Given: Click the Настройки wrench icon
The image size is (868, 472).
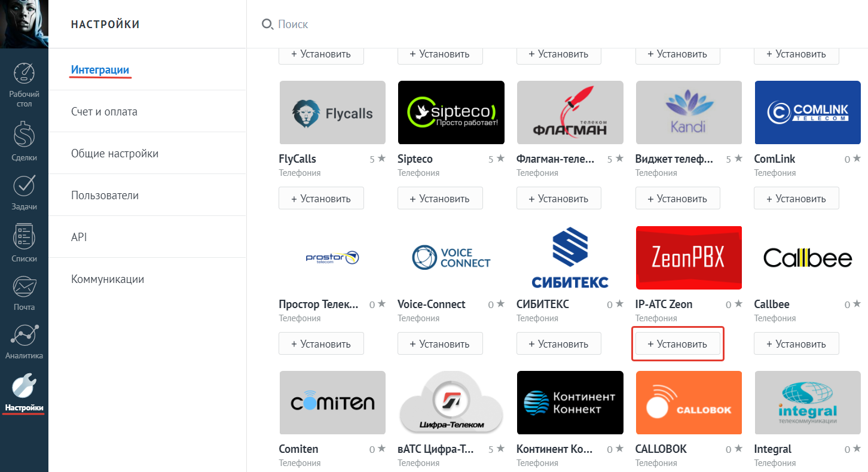Looking at the screenshot, I should point(24,386).
